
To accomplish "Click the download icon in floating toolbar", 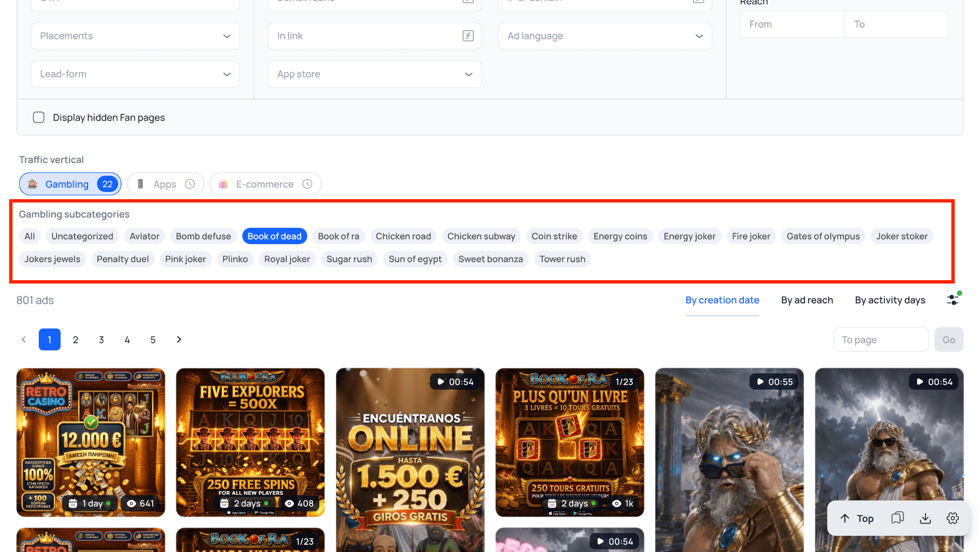I will coord(925,518).
